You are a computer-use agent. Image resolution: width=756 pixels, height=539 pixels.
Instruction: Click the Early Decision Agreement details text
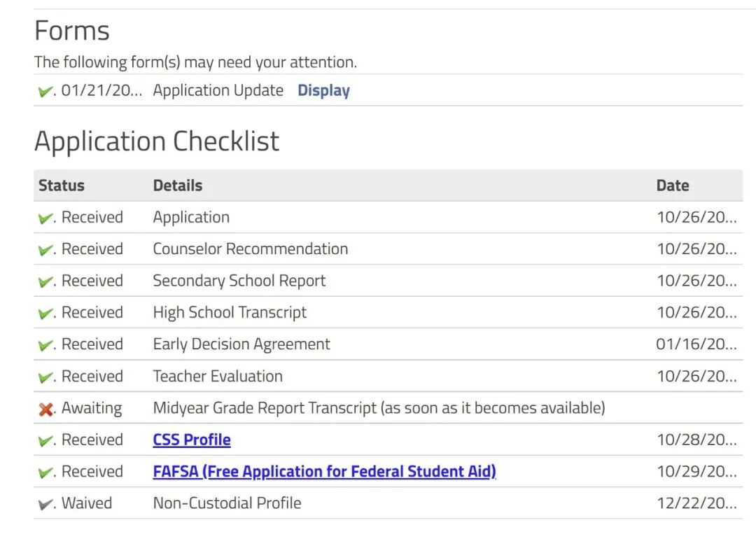pos(241,344)
